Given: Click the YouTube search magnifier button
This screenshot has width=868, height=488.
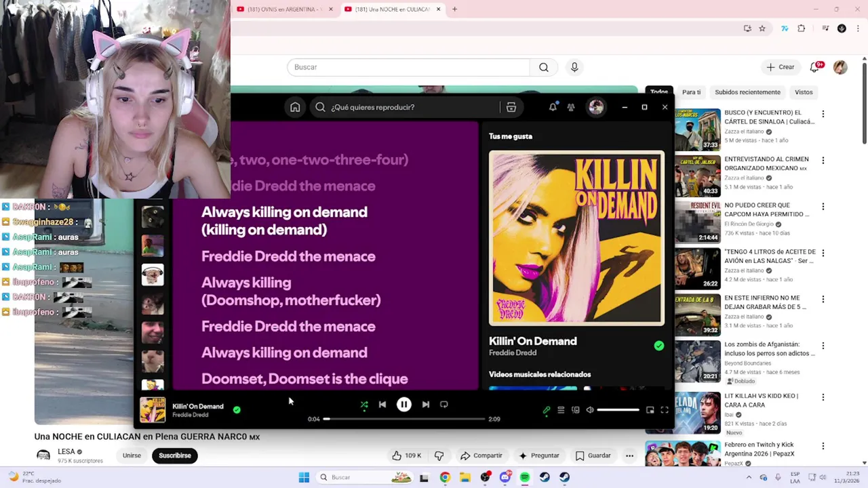Looking at the screenshot, I should (544, 67).
